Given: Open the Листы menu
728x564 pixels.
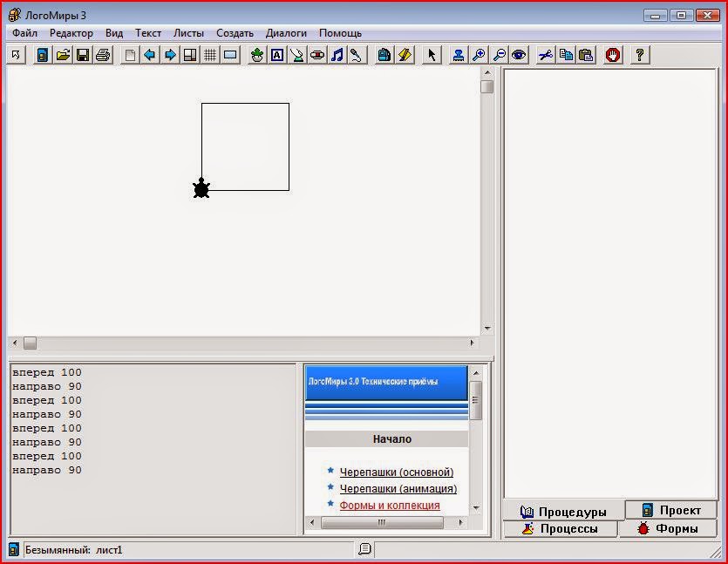Looking at the screenshot, I should pos(188,33).
